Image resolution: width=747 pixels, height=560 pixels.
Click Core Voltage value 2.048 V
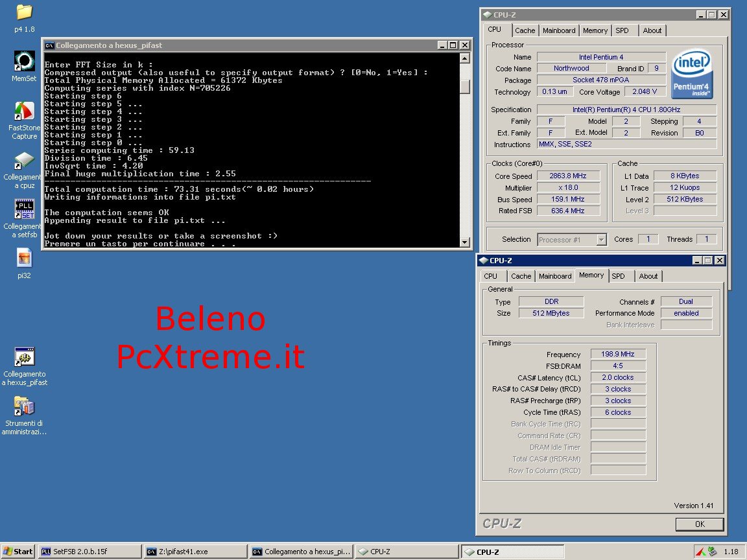(645, 91)
